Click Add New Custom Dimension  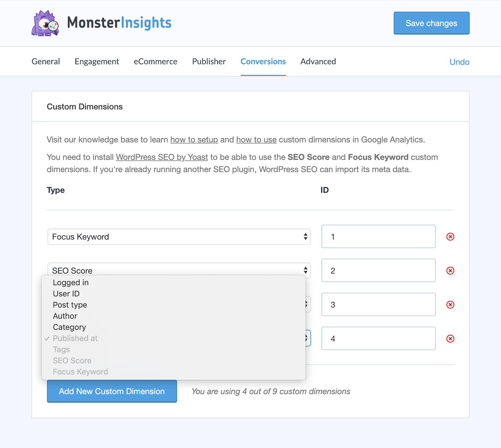[x=112, y=391]
